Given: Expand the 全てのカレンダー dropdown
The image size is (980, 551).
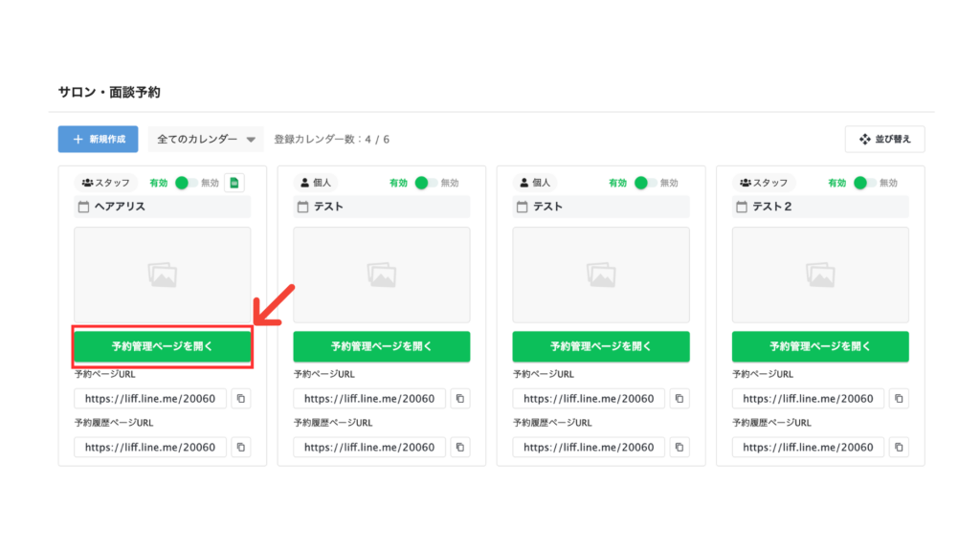Looking at the screenshot, I should point(206,140).
